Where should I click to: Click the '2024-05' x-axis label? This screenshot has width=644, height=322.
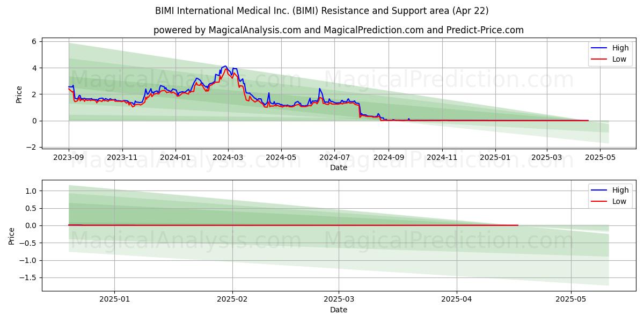click(x=282, y=157)
